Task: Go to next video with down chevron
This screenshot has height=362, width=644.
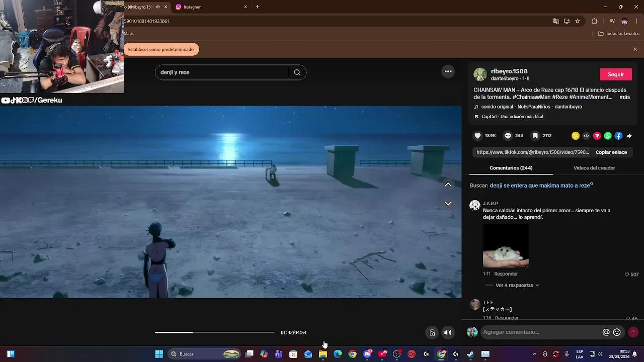Action: [448, 204]
